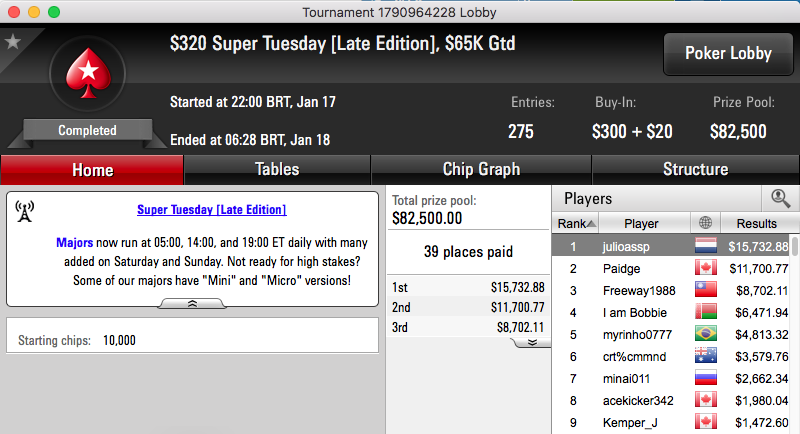Collapse the news panel with up chevron
This screenshot has width=800, height=434.
pos(192,303)
